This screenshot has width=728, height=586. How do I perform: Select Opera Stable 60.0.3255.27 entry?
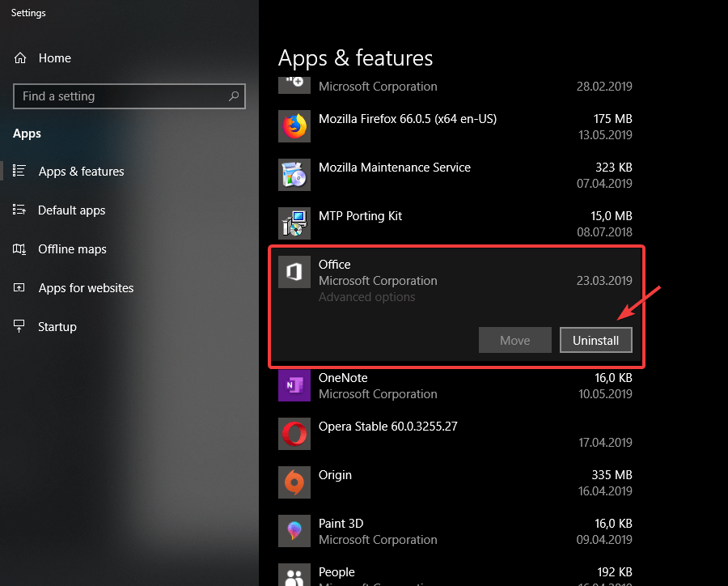[x=455, y=434]
